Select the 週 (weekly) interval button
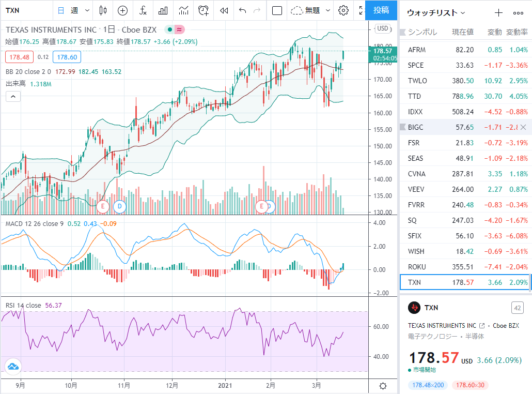The height and width of the screenshot is (394, 532). click(x=75, y=10)
